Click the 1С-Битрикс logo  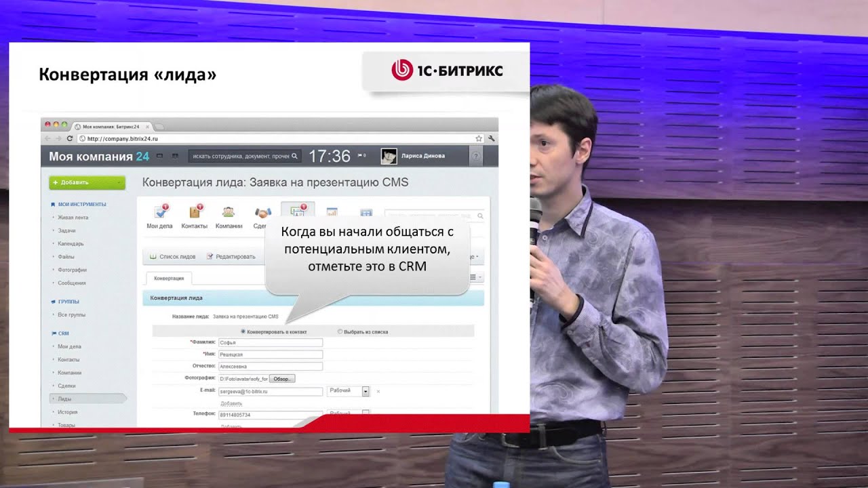(x=448, y=69)
